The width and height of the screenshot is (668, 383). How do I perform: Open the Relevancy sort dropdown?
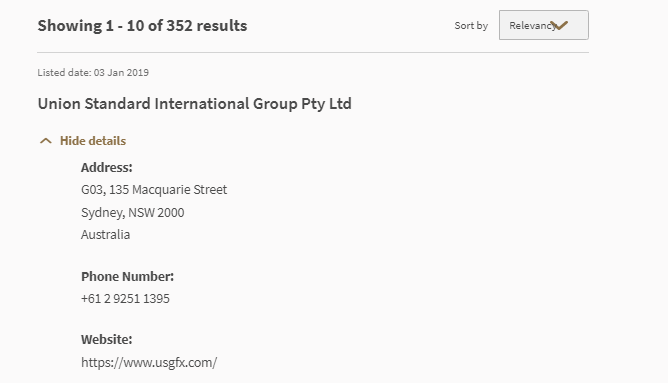[544, 25]
